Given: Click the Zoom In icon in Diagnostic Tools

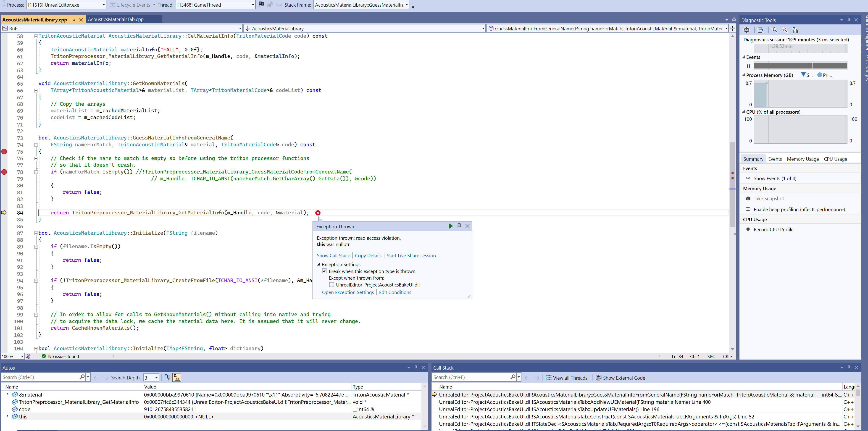Looking at the screenshot, I should (774, 30).
